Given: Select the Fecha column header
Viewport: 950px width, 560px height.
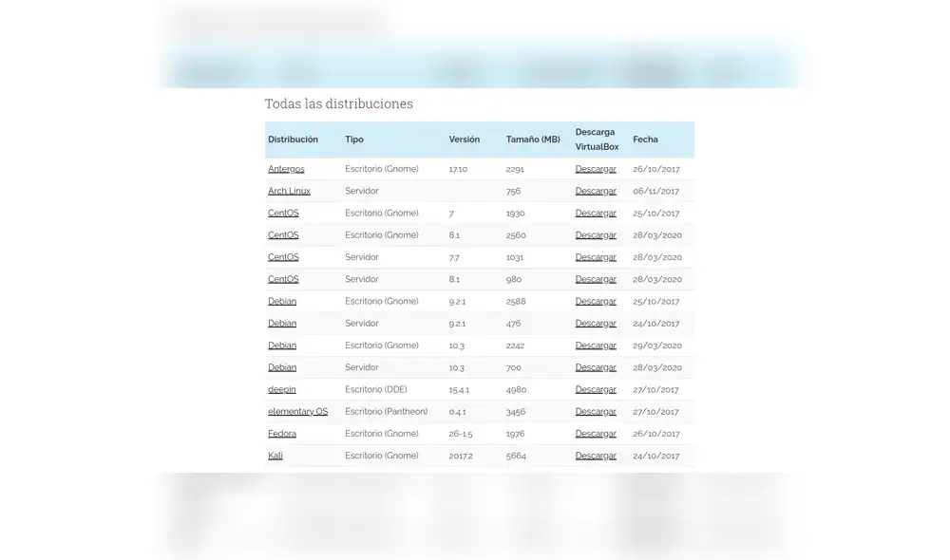Looking at the screenshot, I should (645, 139).
